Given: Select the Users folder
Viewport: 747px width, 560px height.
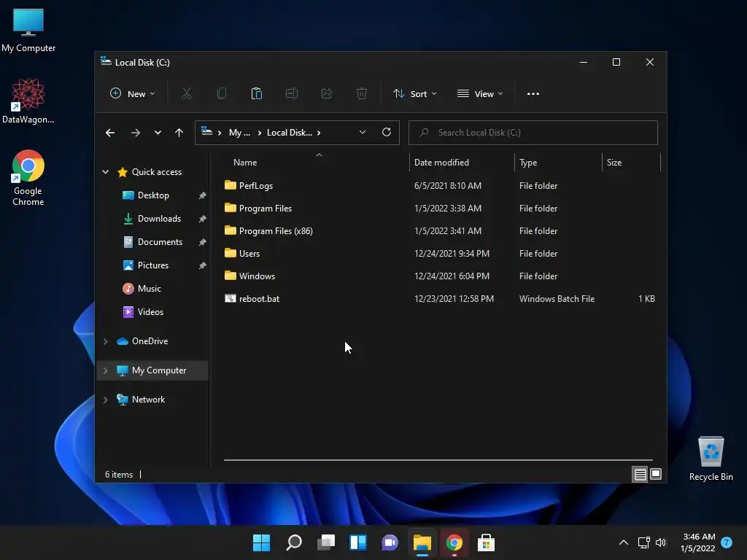Looking at the screenshot, I should click(x=438, y=253).
